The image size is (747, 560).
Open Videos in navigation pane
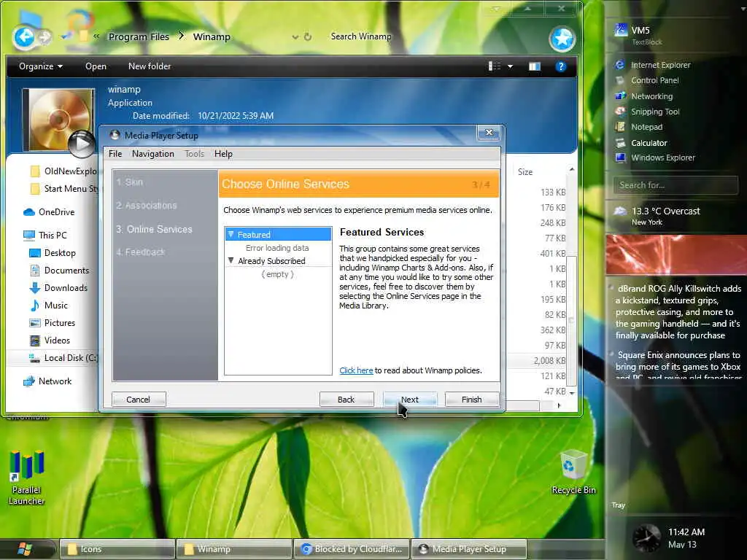(x=50, y=341)
